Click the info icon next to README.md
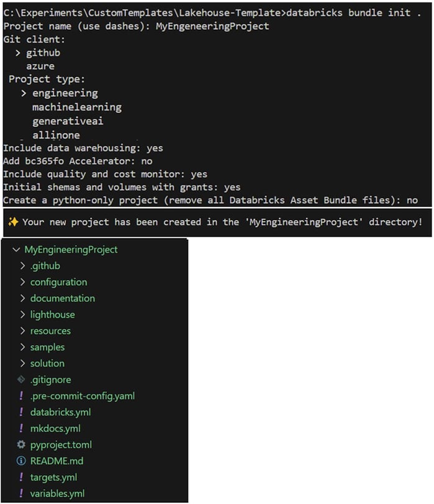The height and width of the screenshot is (504, 434). click(20, 461)
